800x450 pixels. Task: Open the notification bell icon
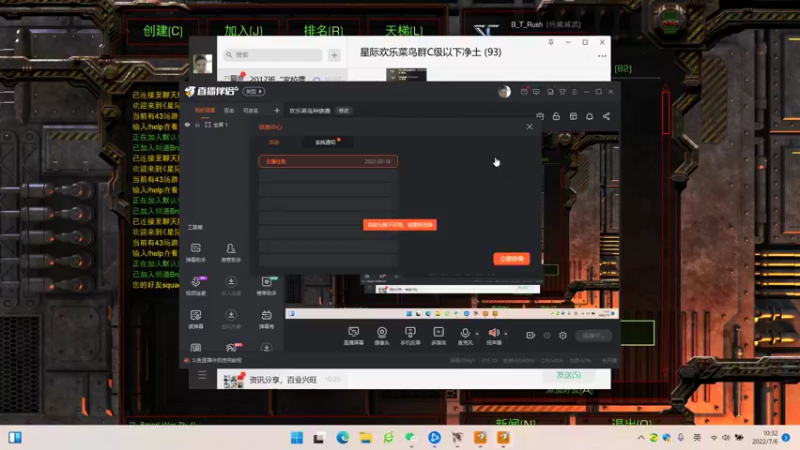pos(589,116)
